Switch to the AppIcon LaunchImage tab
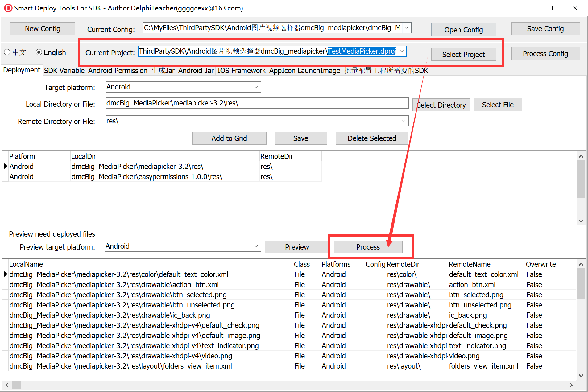 pyautogui.click(x=304, y=71)
